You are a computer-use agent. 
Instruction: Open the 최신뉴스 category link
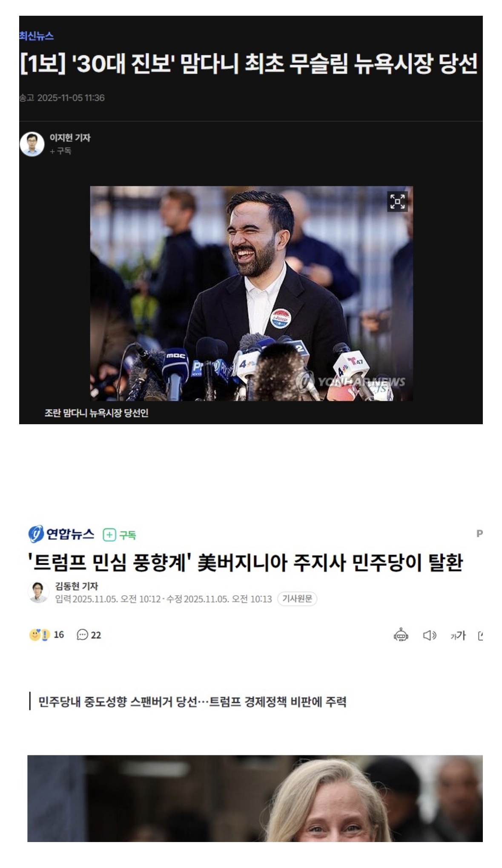(x=36, y=36)
